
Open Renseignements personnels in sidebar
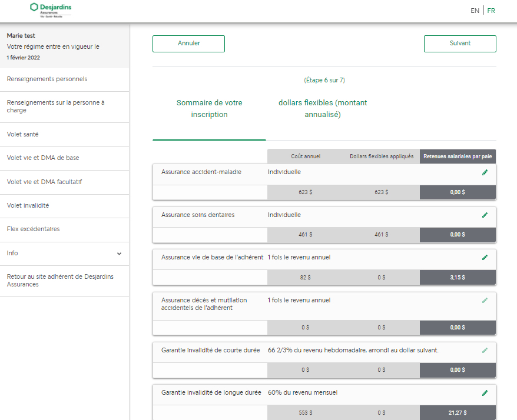(47, 79)
